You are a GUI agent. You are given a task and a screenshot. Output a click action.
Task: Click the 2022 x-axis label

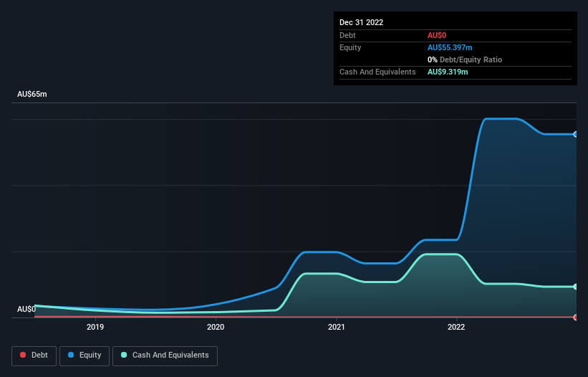456,327
